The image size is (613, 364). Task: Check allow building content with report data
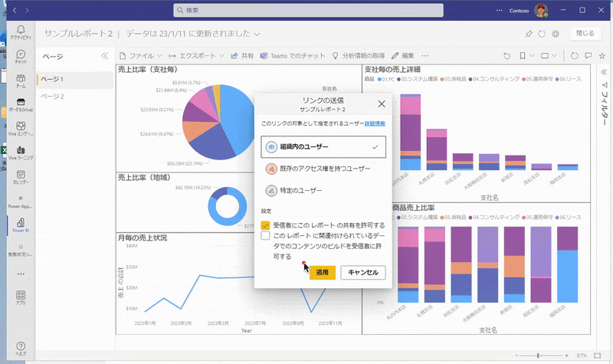pos(265,235)
